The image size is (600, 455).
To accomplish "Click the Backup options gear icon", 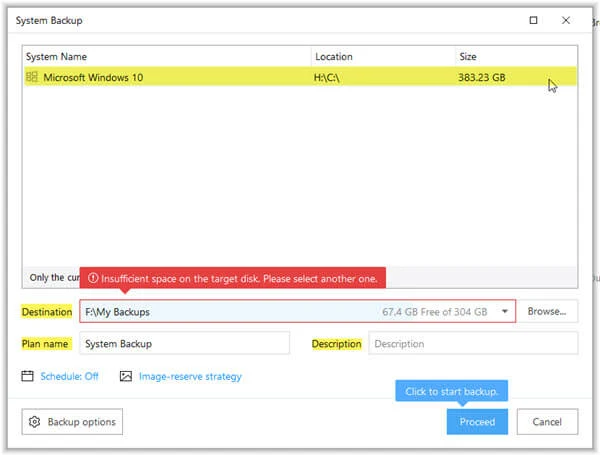I will tap(34, 422).
